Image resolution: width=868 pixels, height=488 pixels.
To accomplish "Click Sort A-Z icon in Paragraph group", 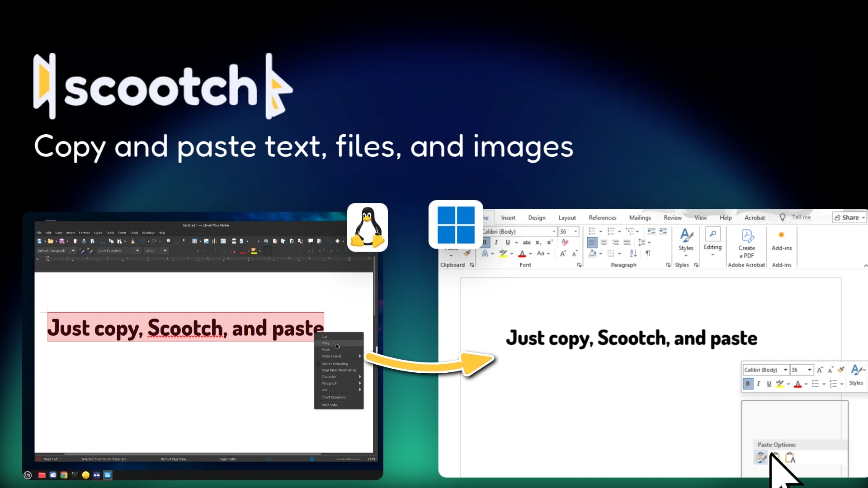I will click(633, 253).
